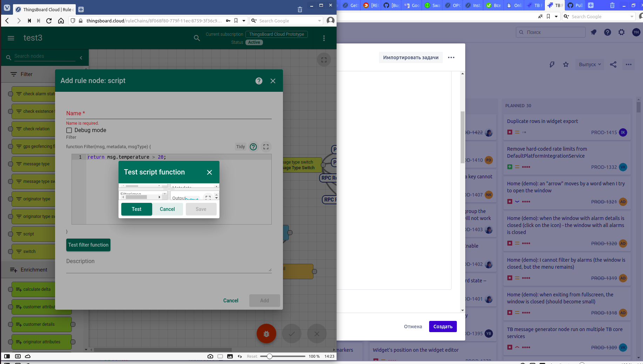Click the Tidy button above script editor
Image resolution: width=643 pixels, height=364 pixels.
(241, 147)
